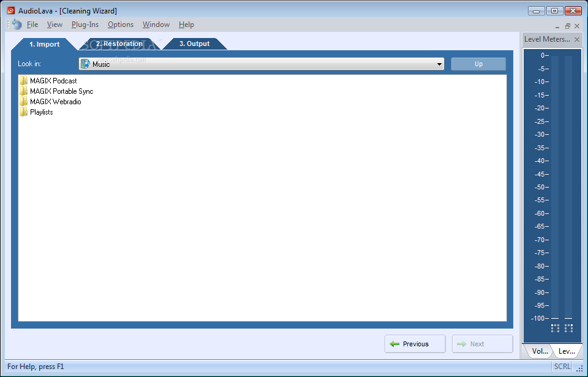Click the left channel peak indicator
This screenshot has width=588, height=377.
click(x=555, y=328)
